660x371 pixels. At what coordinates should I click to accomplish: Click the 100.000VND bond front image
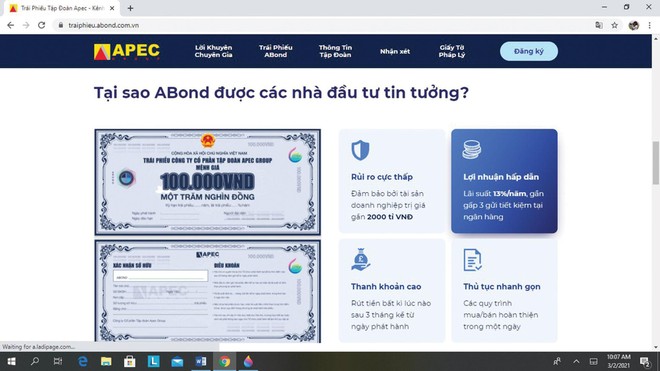point(208,182)
